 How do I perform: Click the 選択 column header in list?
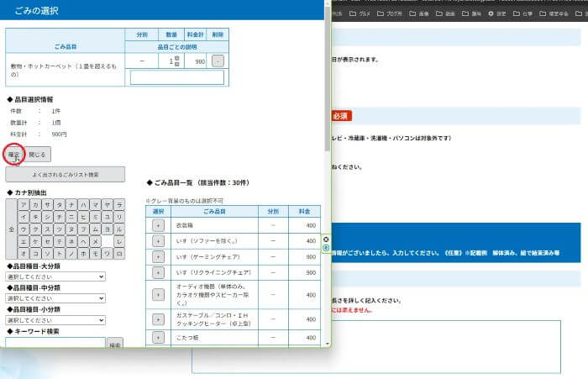point(158,212)
